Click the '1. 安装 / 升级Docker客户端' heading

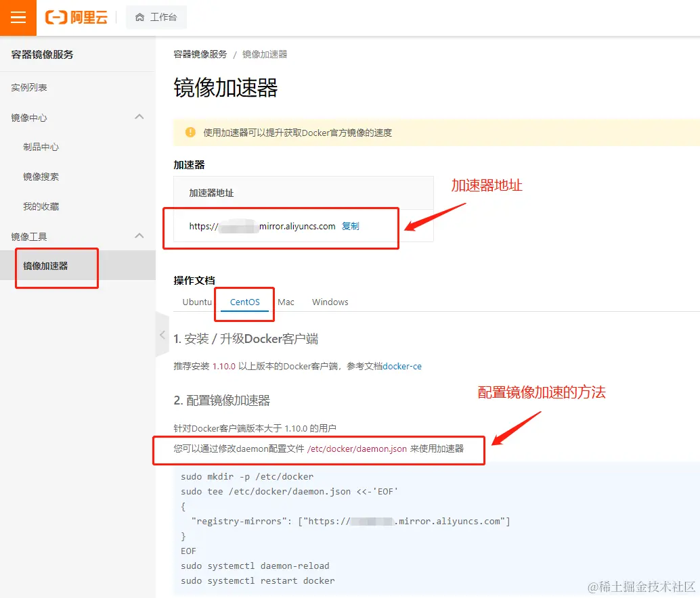[x=246, y=339]
